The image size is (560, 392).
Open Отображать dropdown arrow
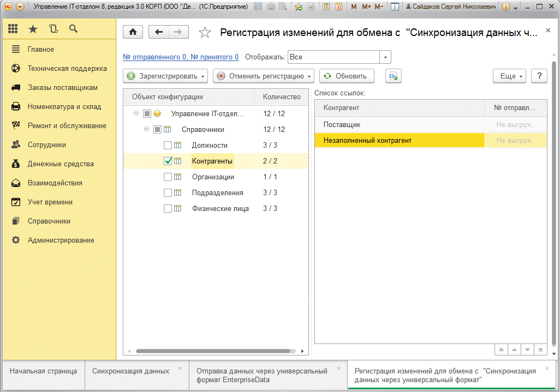point(385,57)
